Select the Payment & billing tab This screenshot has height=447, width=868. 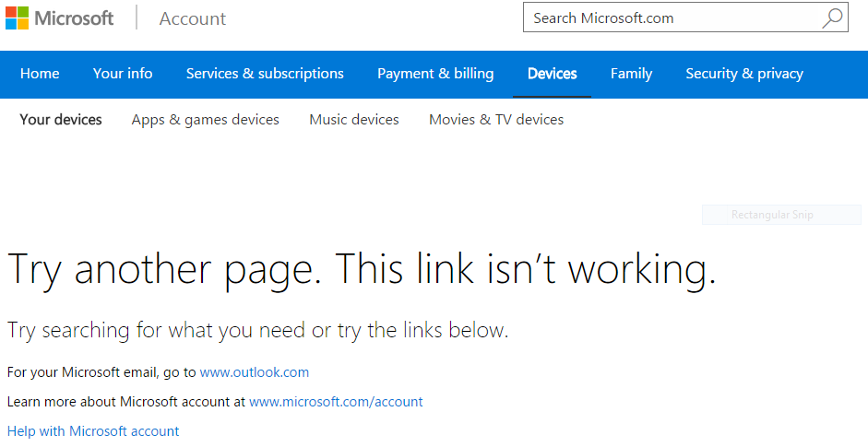(435, 74)
